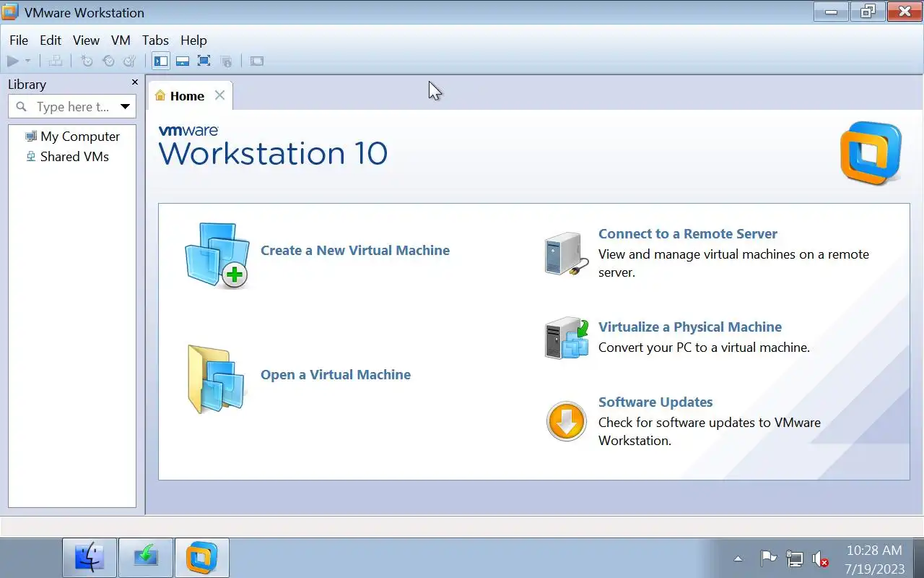
Task: Click the Open a Virtual Machine folder icon
Action: click(x=217, y=379)
